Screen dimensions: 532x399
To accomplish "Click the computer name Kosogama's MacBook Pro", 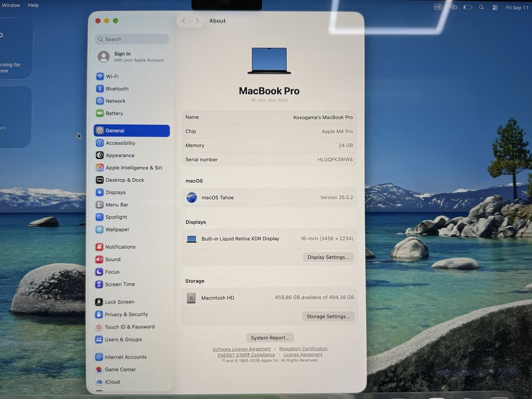I will point(323,117).
